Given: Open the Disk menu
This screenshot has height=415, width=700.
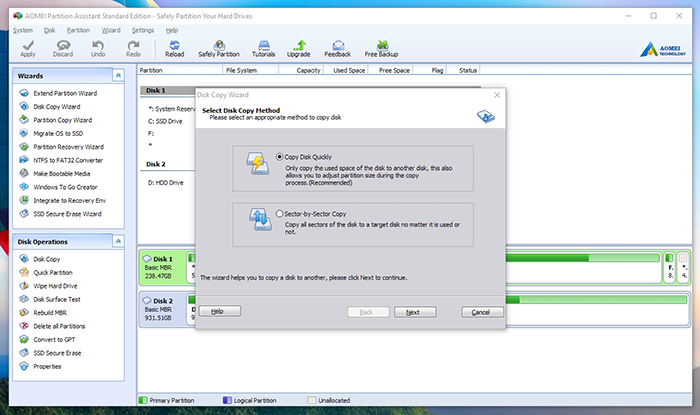Looking at the screenshot, I should pyautogui.click(x=50, y=30).
